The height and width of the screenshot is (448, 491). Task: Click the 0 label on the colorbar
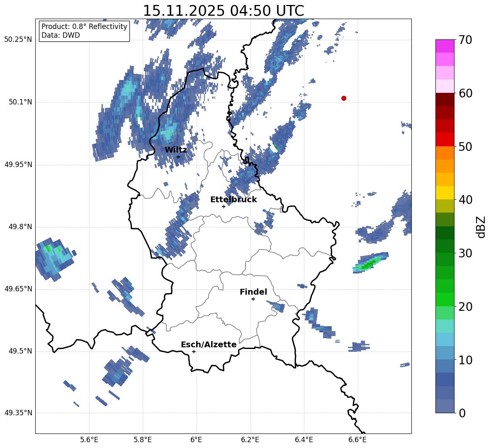pyautogui.click(x=462, y=413)
